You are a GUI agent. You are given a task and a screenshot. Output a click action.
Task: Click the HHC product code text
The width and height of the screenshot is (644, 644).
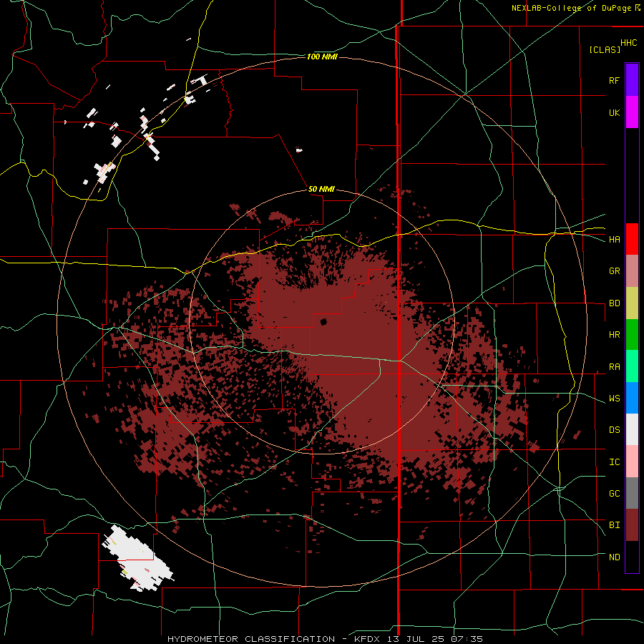pyautogui.click(x=628, y=43)
